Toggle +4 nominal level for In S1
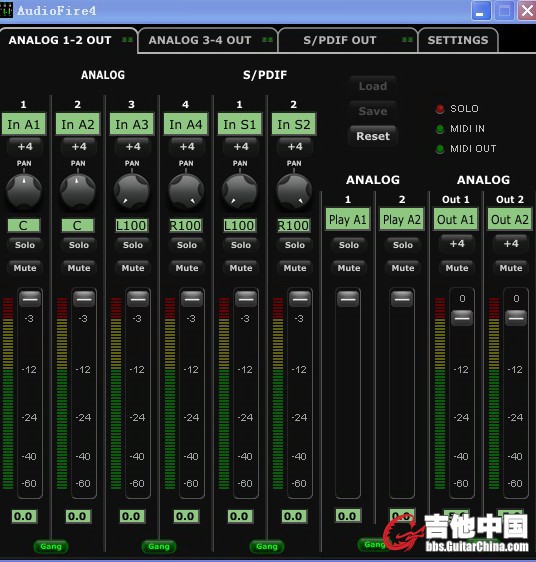Viewport: 536px width, 562px height. 241,147
